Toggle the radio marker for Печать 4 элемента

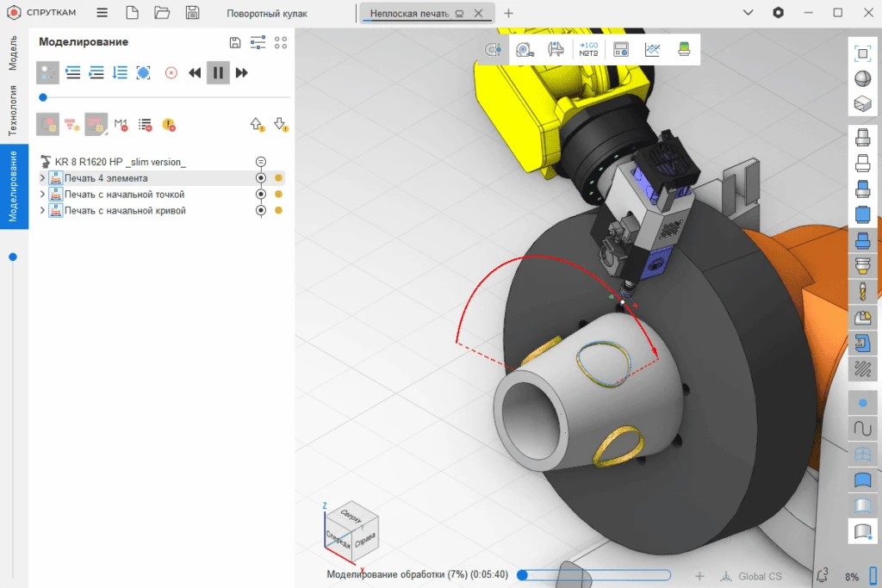(261, 178)
